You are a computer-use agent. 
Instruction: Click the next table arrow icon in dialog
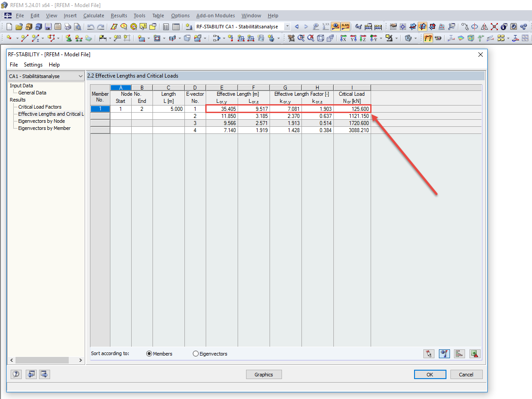(45, 375)
